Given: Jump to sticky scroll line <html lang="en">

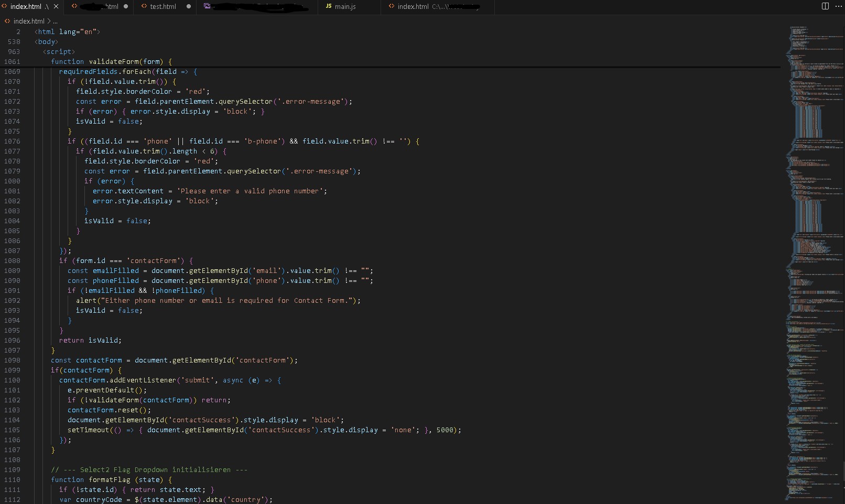Looking at the screenshot, I should coord(67,31).
